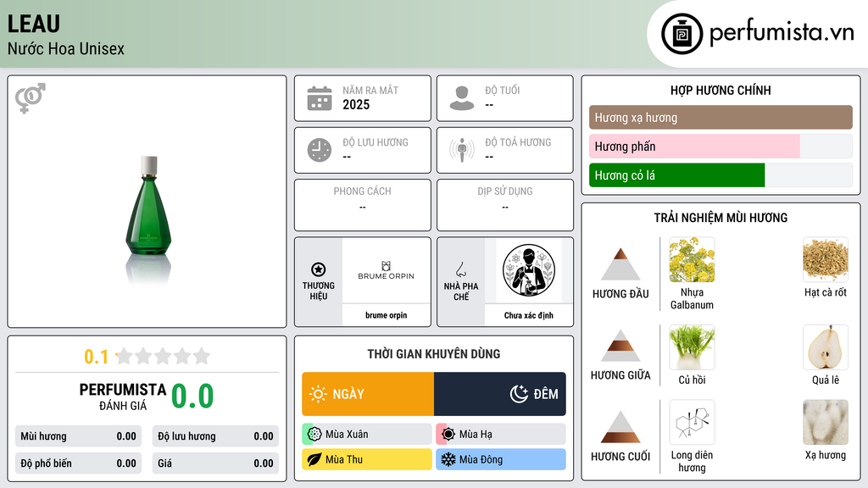Click the Giá score row
The height and width of the screenshot is (488, 868).
click(215, 463)
